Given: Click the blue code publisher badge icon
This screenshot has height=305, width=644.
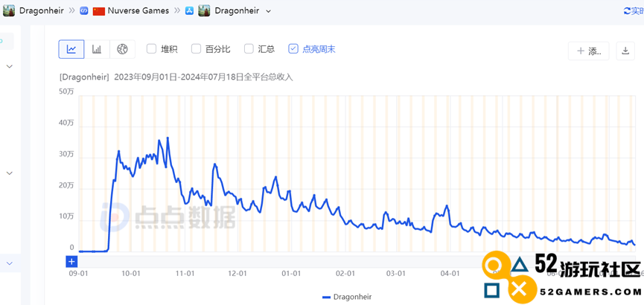Looking at the screenshot, I should (x=84, y=11).
